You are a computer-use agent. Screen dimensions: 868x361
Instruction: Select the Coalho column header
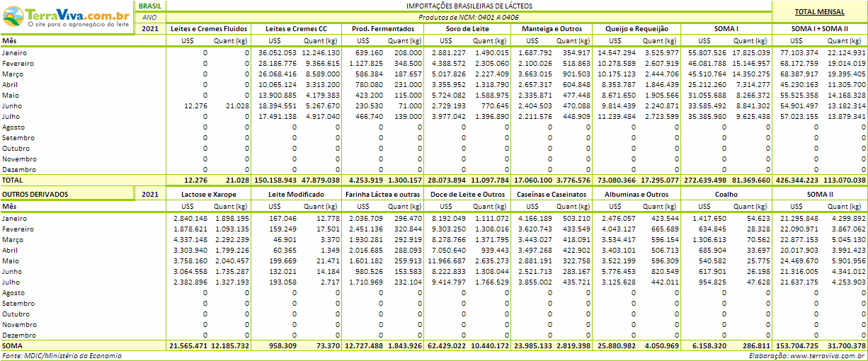tap(727, 194)
